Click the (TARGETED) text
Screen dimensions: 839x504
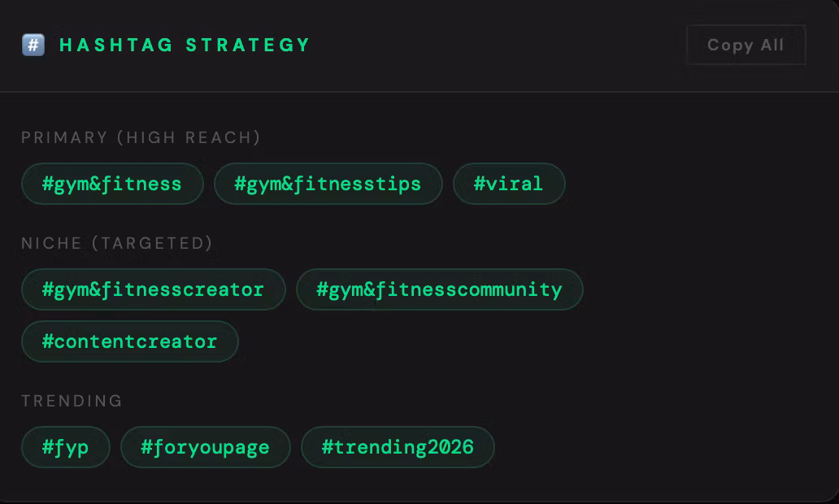[153, 243]
